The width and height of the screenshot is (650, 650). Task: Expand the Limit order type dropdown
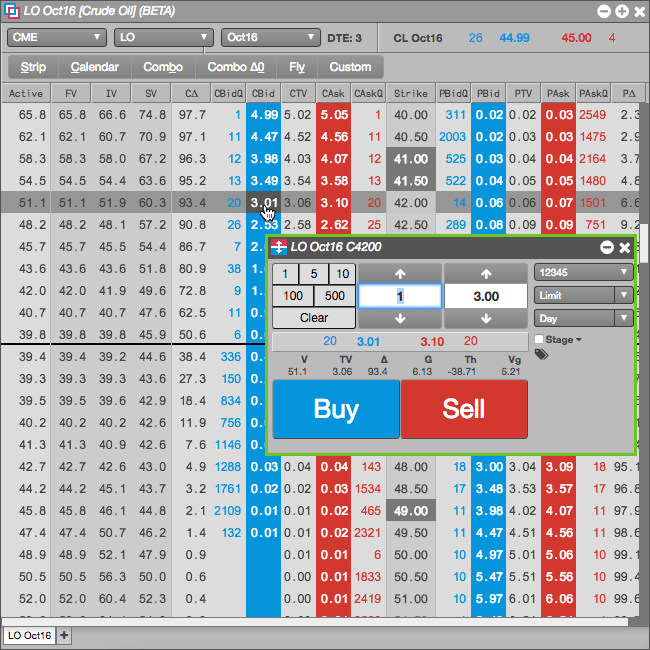[x=584, y=295]
